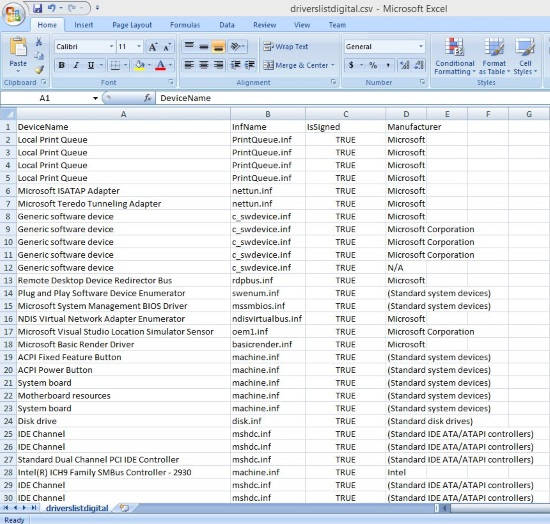Image resolution: width=550 pixels, height=524 pixels.
Task: Open Conditional Formatting options
Action: [455, 56]
